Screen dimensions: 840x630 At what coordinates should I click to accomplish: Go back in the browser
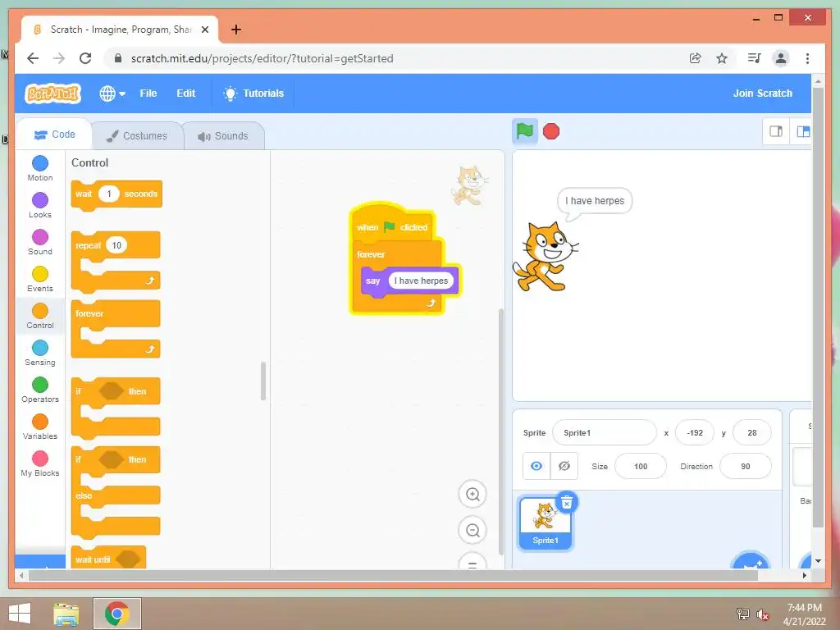click(33, 58)
